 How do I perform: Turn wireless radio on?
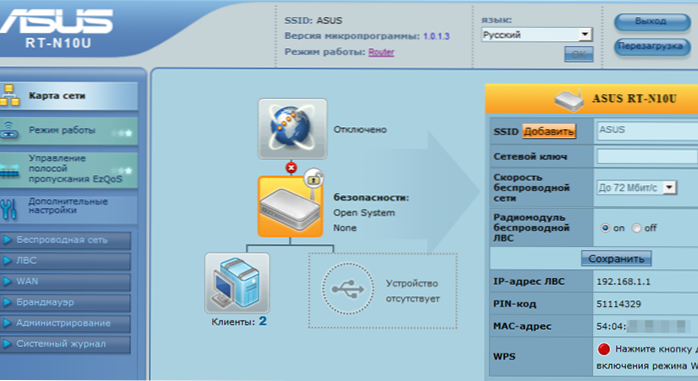tap(605, 228)
